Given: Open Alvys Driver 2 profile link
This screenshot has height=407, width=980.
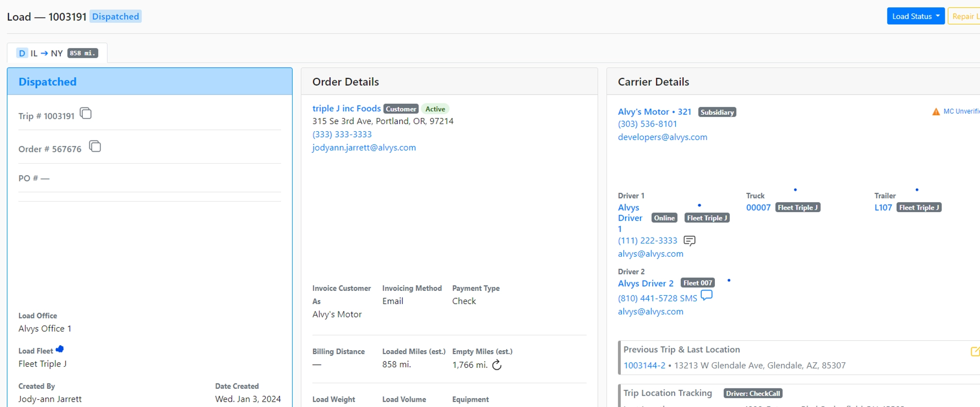Looking at the screenshot, I should (x=646, y=283).
